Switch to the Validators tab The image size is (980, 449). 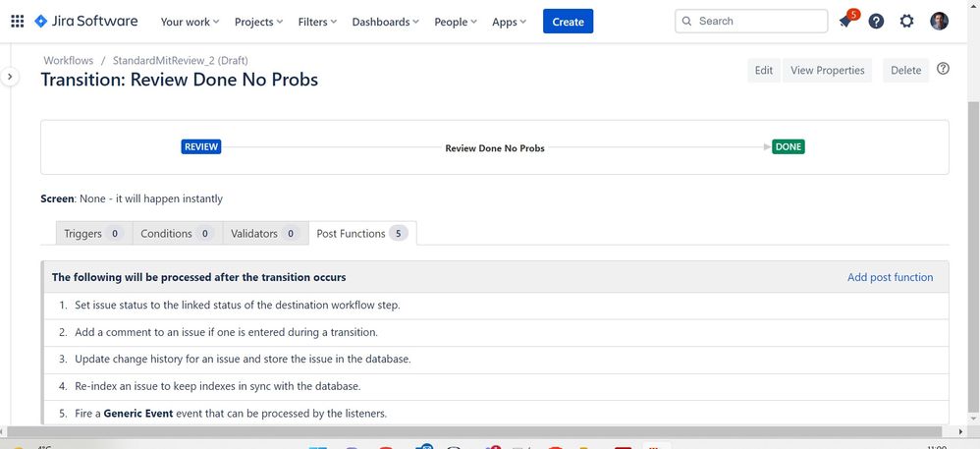click(266, 233)
